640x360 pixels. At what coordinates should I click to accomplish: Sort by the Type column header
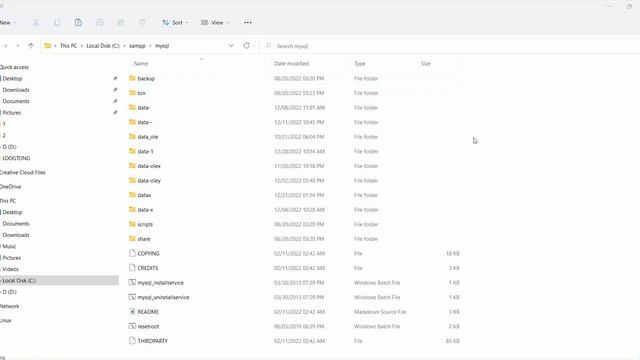coord(360,64)
